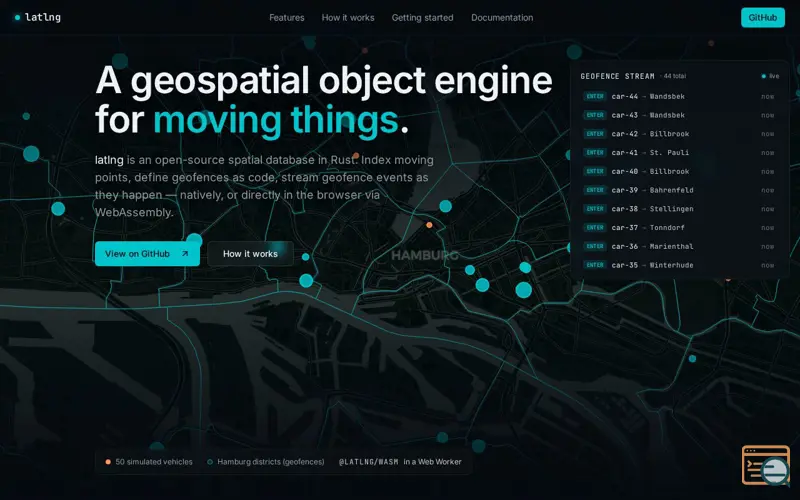
Task: Click the @LATLNG/WASM label
Action: pos(368,462)
